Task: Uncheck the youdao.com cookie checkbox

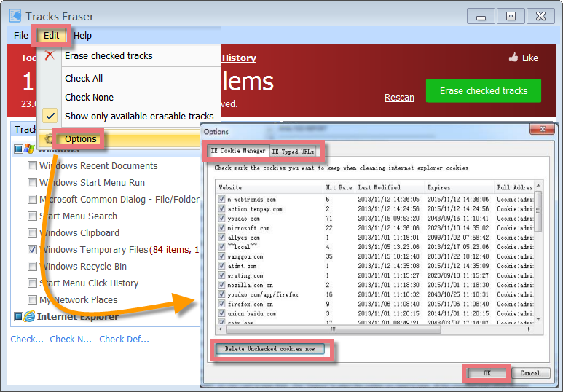Action: 222,218
